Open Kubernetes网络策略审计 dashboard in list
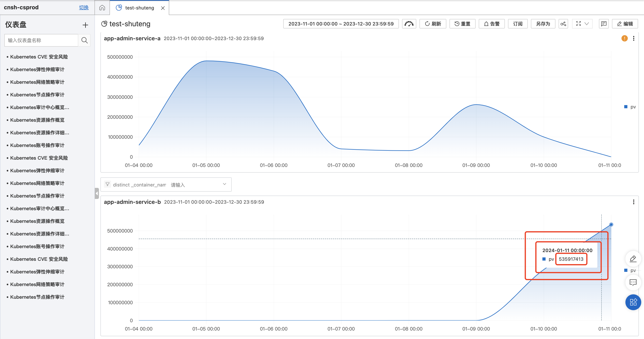 (37, 82)
